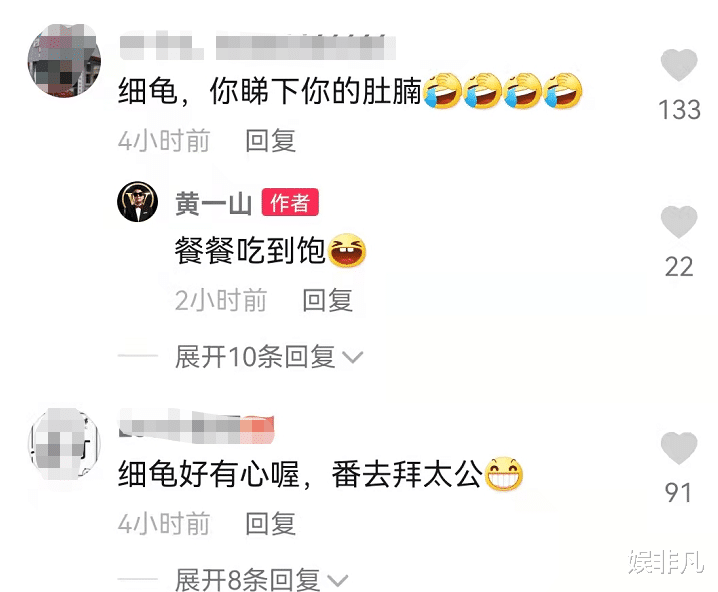The width and height of the screenshot is (718, 592).
Task: Tap the laughing emoji after 餐餐吃到饱
Action: pyautogui.click(x=347, y=250)
